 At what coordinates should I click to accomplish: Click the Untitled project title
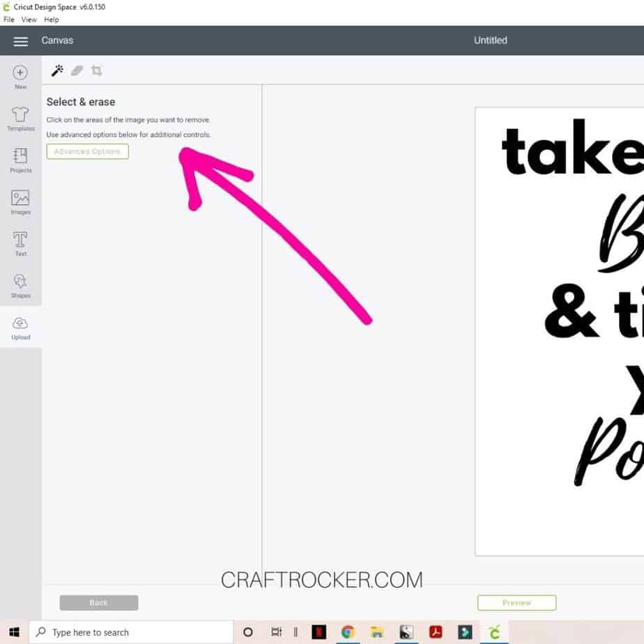tap(491, 40)
